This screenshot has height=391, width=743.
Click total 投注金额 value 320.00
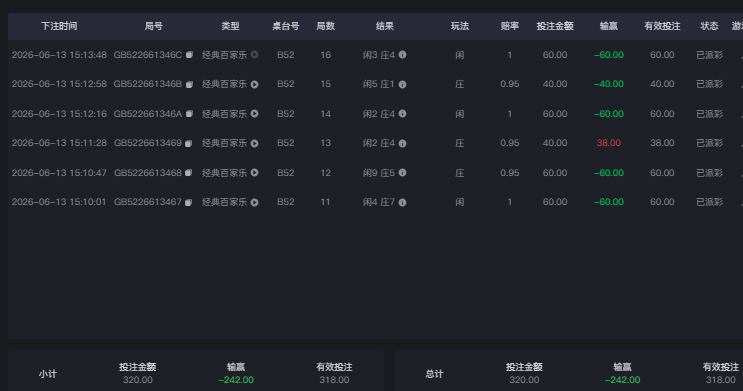[524, 380]
